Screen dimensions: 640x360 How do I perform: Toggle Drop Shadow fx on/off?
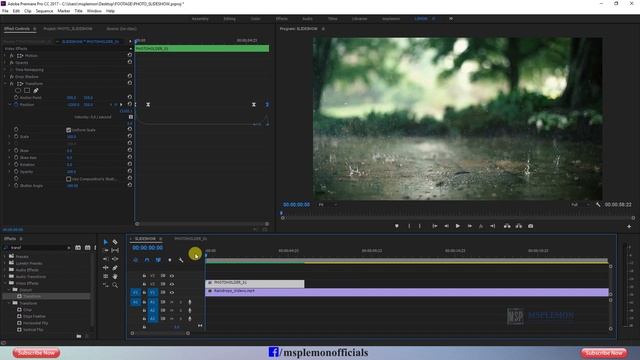point(11,77)
